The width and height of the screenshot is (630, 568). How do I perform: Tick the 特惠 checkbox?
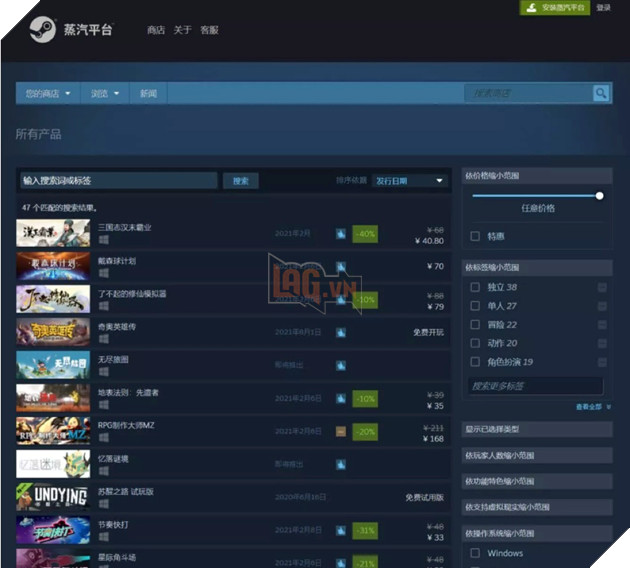click(x=475, y=236)
